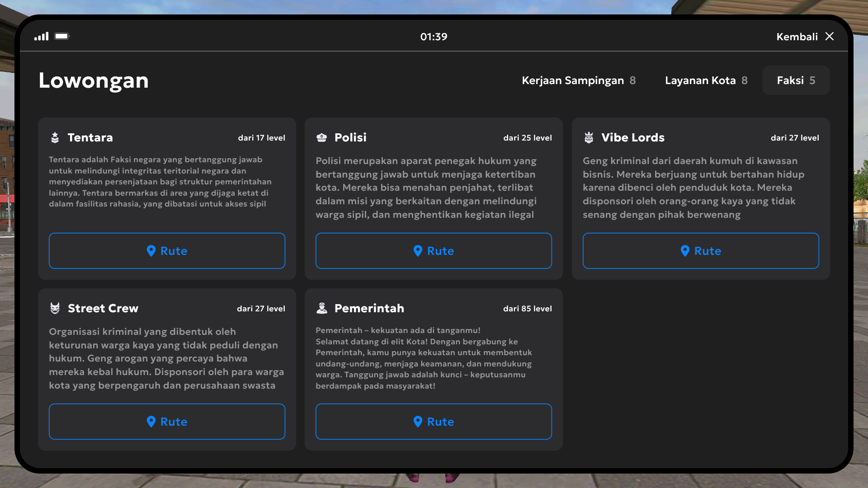Switch to Kerjaan Sampingan tab
Viewport: 868px width, 488px height.
point(578,80)
